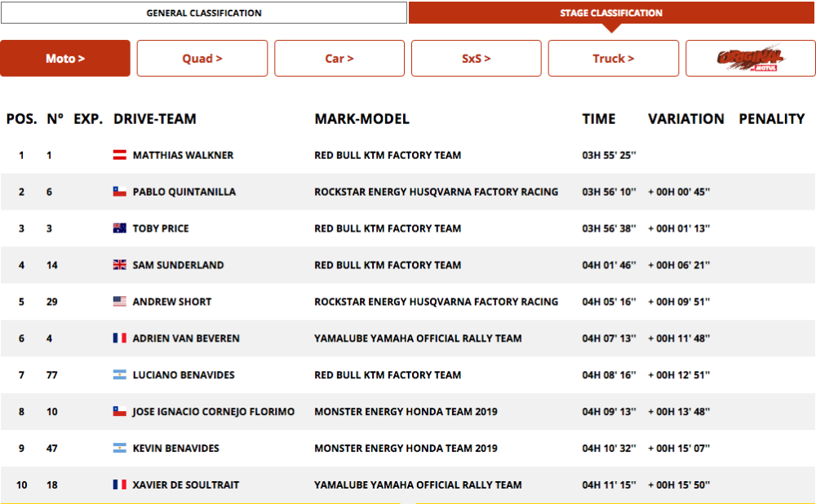Click rider name Kevin Benavides
The width and height of the screenshot is (816, 504).
pyautogui.click(x=175, y=449)
